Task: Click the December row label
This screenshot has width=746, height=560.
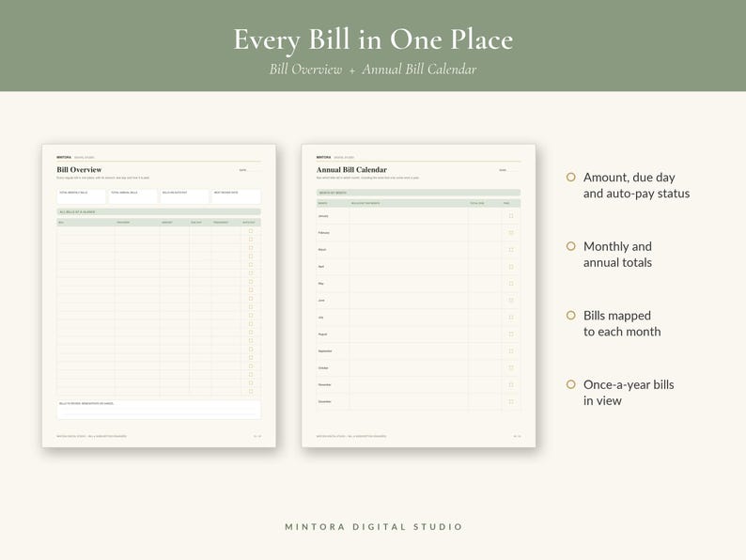Action: click(324, 401)
